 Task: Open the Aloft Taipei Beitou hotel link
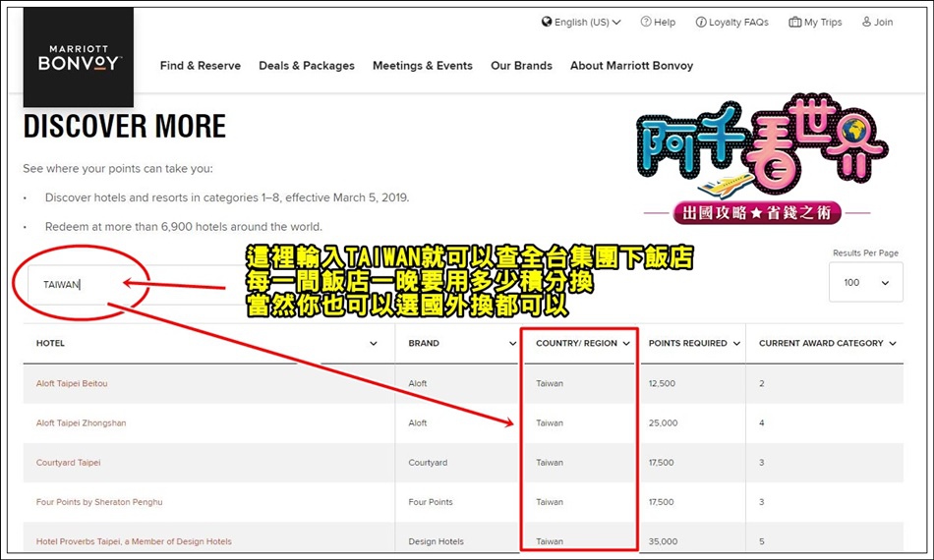[x=72, y=383]
